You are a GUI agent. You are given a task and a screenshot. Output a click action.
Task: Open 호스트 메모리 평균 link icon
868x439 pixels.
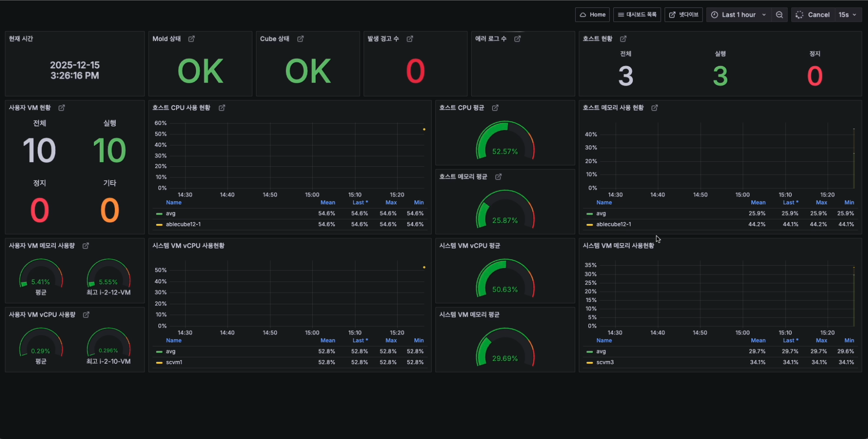point(499,177)
